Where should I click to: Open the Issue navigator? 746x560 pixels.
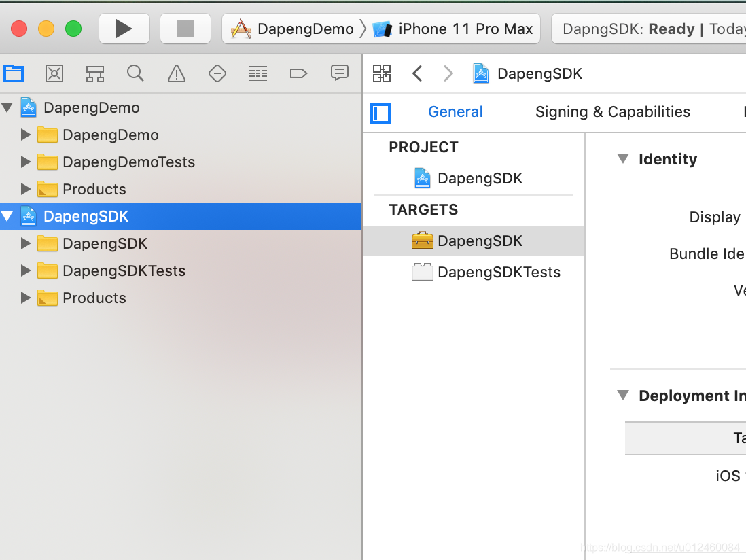coord(177,74)
